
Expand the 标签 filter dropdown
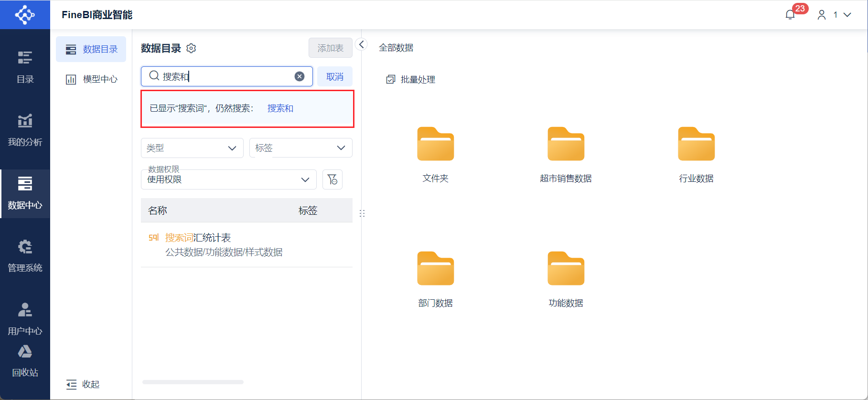pyautogui.click(x=301, y=148)
